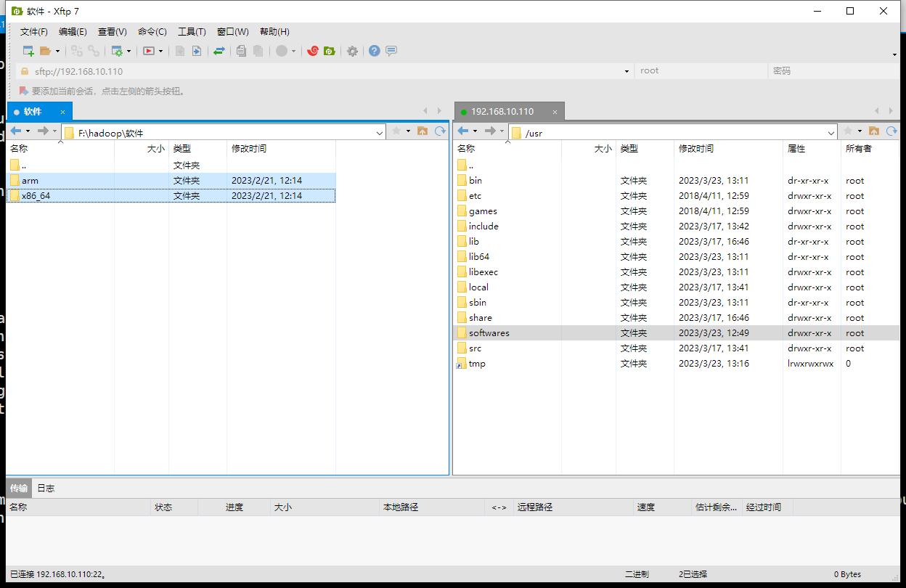Open the 窗口(W) menu
906x588 pixels.
tap(232, 32)
